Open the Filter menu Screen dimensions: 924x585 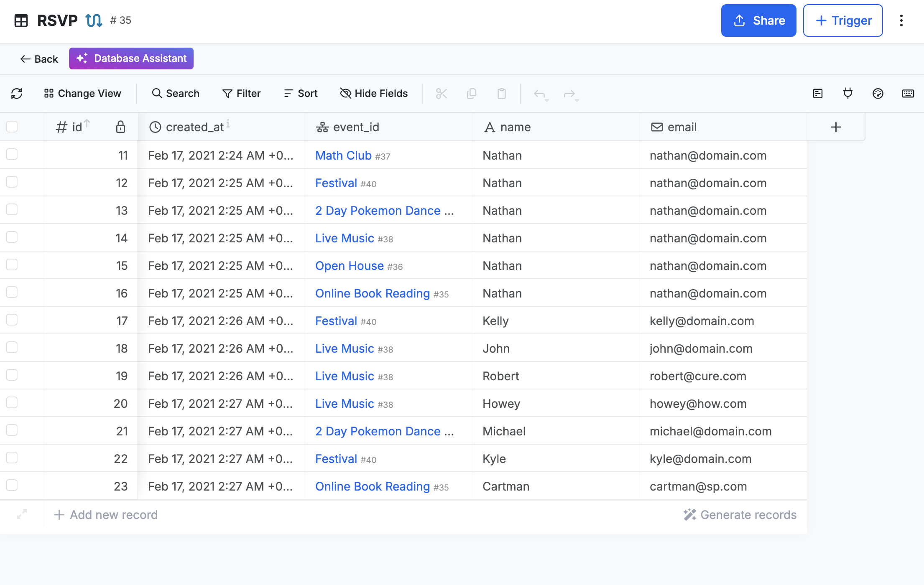[241, 93]
